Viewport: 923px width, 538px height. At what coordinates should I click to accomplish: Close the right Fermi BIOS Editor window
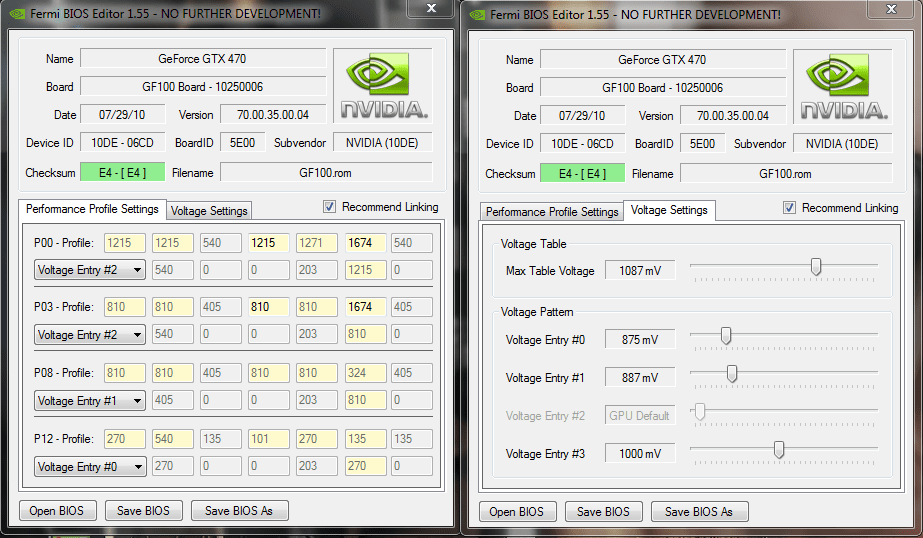(892, 9)
